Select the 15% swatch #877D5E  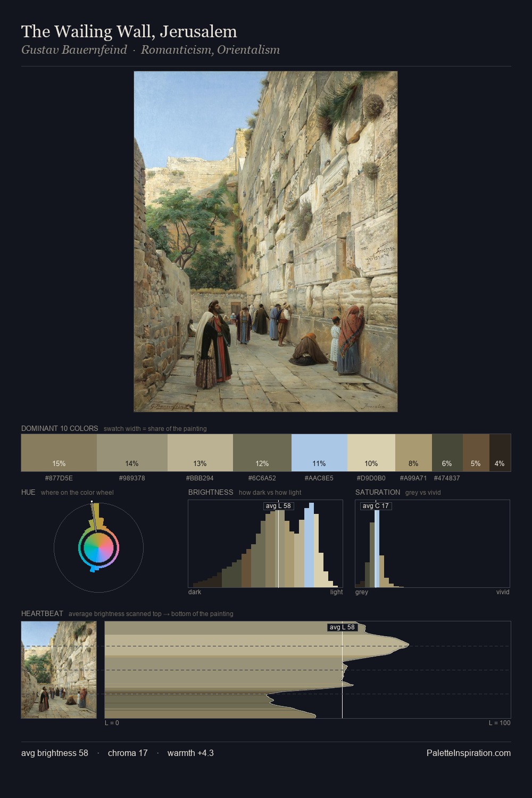59,453
